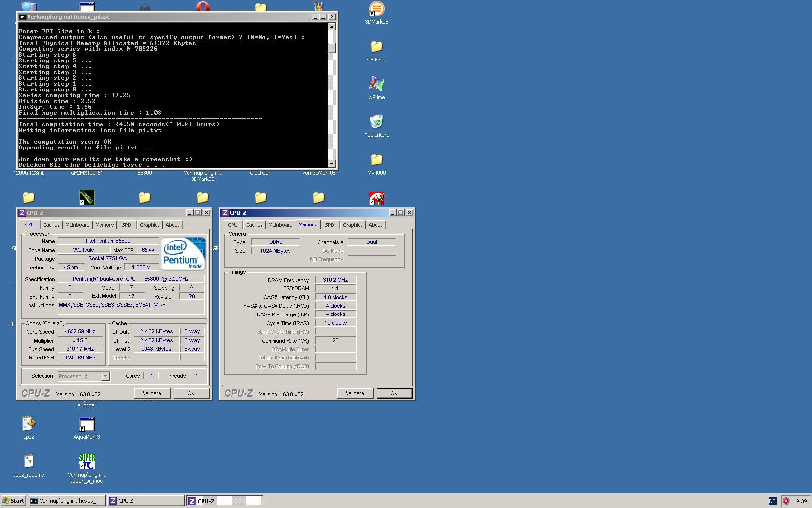
Task: Click the console scrollbar down arrow
Action: (x=332, y=164)
